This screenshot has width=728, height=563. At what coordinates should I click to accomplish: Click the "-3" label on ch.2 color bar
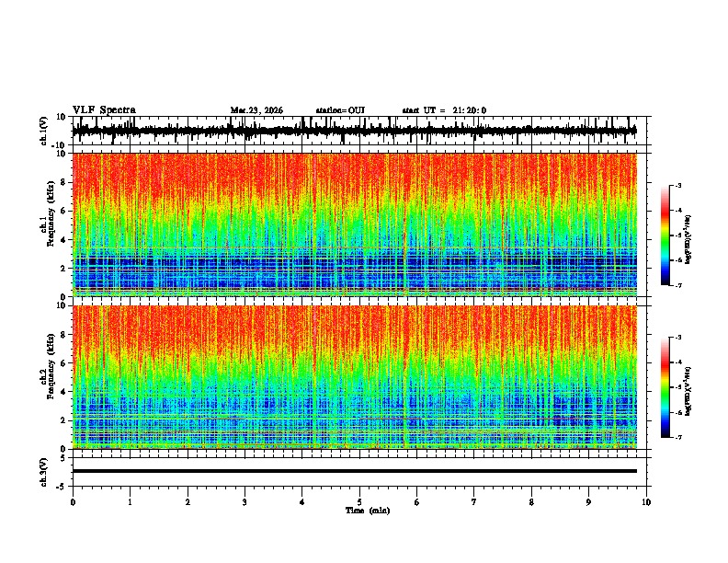coord(677,338)
